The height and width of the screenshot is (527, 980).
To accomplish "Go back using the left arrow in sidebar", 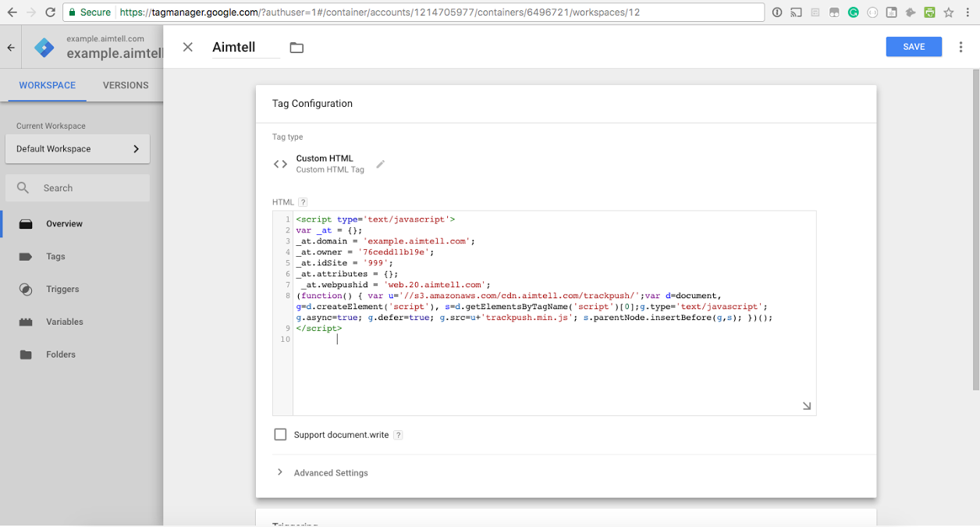I will coord(11,48).
